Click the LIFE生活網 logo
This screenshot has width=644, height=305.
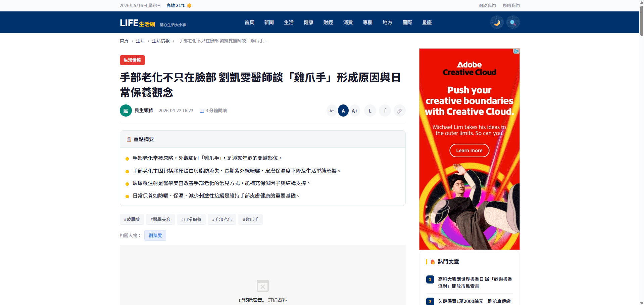click(x=138, y=23)
